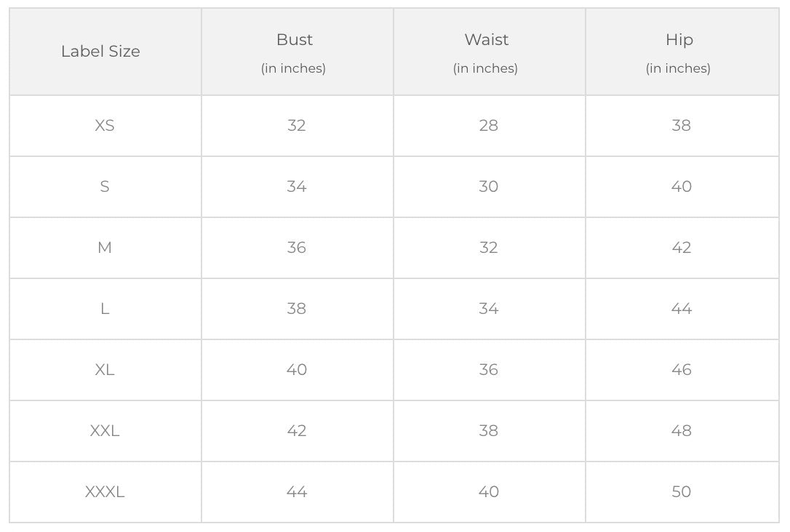Select the M size label cell
This screenshot has width=790, height=532.
(105, 248)
